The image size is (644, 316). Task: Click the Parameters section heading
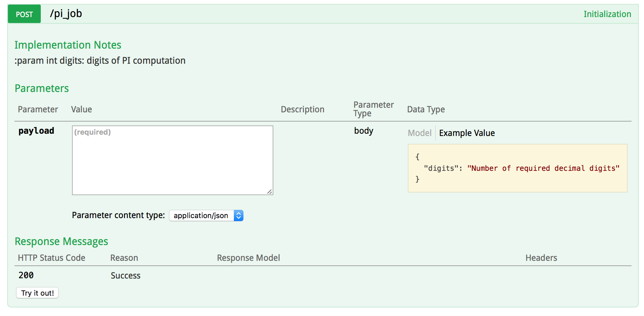tap(42, 88)
